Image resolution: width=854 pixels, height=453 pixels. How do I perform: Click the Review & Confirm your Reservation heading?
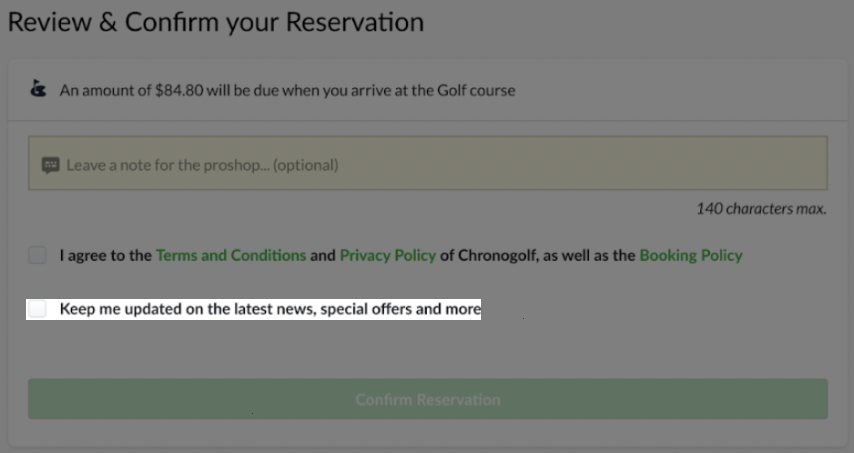tap(216, 22)
